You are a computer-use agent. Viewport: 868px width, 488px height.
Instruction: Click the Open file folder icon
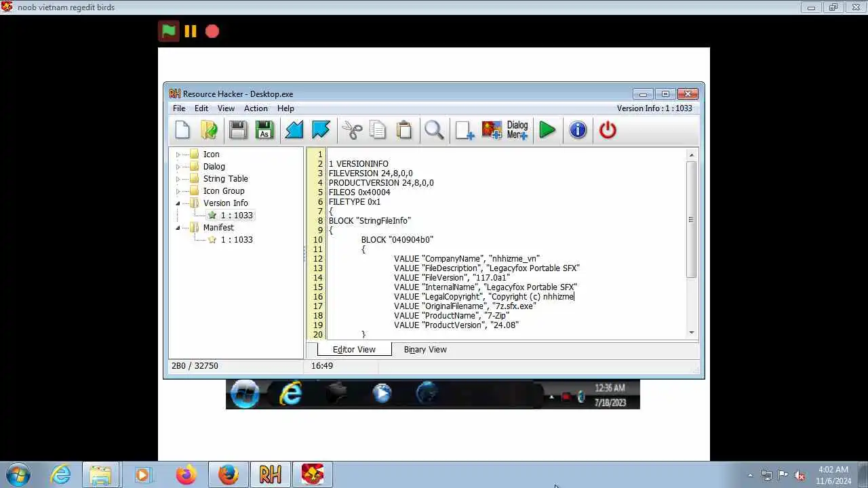(x=210, y=130)
